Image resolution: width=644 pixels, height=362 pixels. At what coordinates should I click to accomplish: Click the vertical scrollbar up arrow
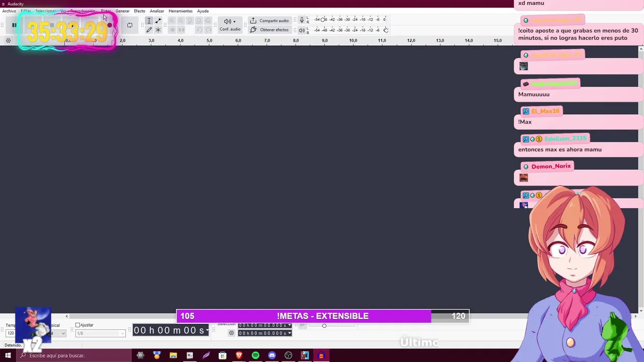[641, 49]
